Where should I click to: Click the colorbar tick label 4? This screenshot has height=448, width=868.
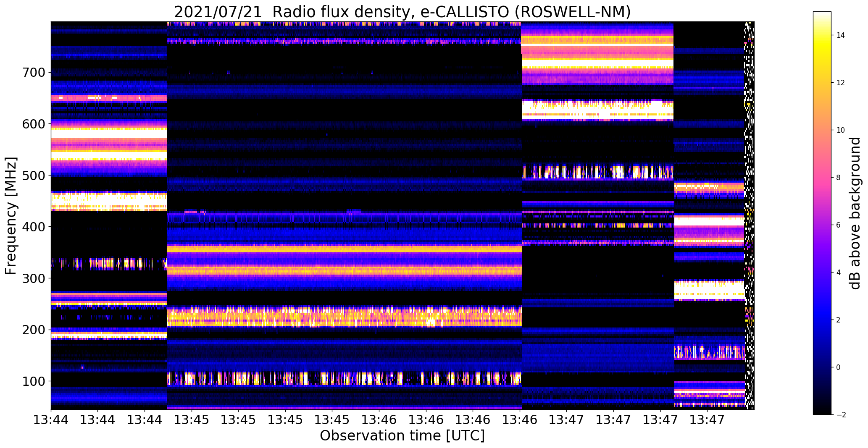(x=839, y=272)
